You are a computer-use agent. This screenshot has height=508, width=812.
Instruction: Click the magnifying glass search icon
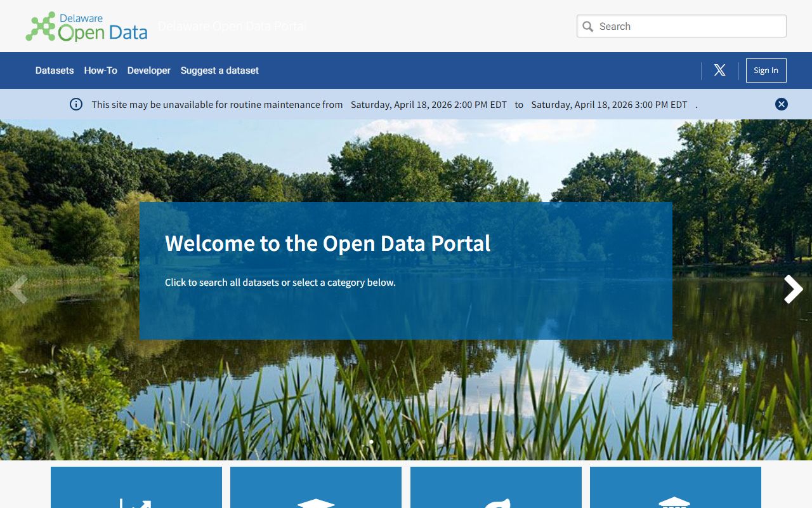(588, 27)
